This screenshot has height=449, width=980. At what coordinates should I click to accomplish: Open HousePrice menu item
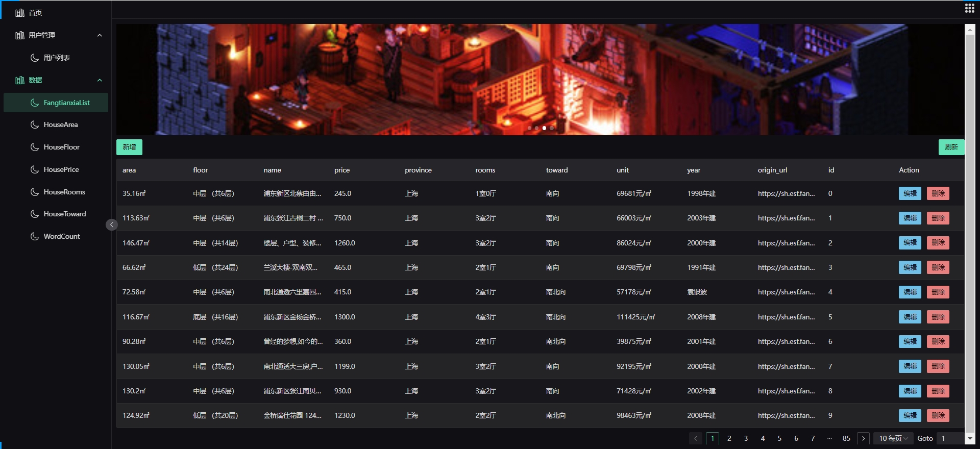[56, 169]
